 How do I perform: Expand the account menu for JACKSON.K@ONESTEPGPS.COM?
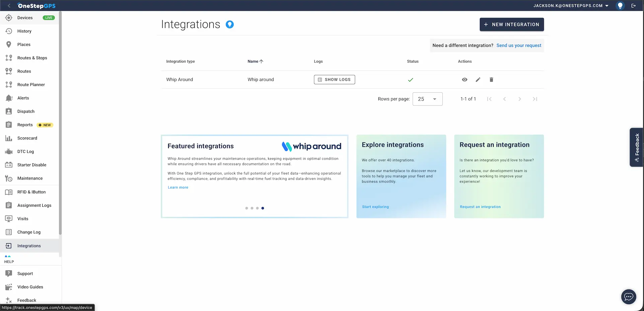pos(607,5)
